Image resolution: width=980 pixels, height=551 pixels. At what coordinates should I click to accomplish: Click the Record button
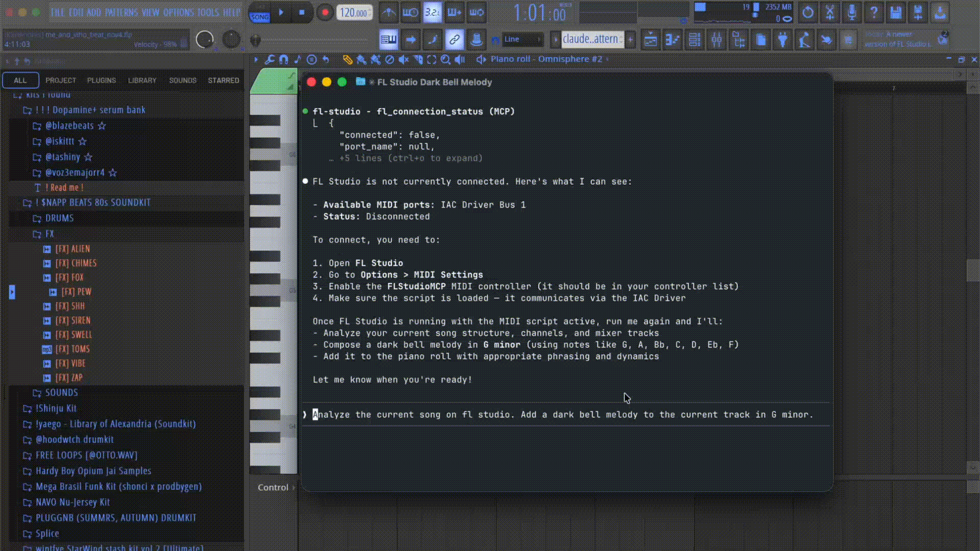pos(325,12)
